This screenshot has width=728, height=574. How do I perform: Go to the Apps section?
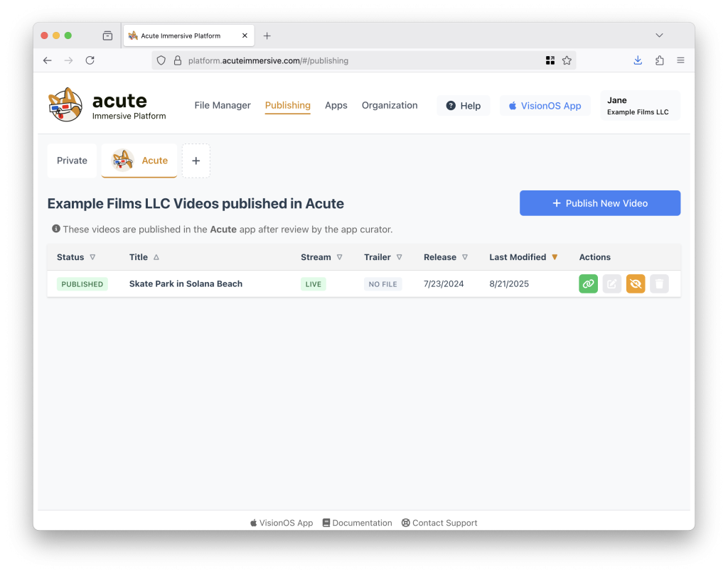336,105
